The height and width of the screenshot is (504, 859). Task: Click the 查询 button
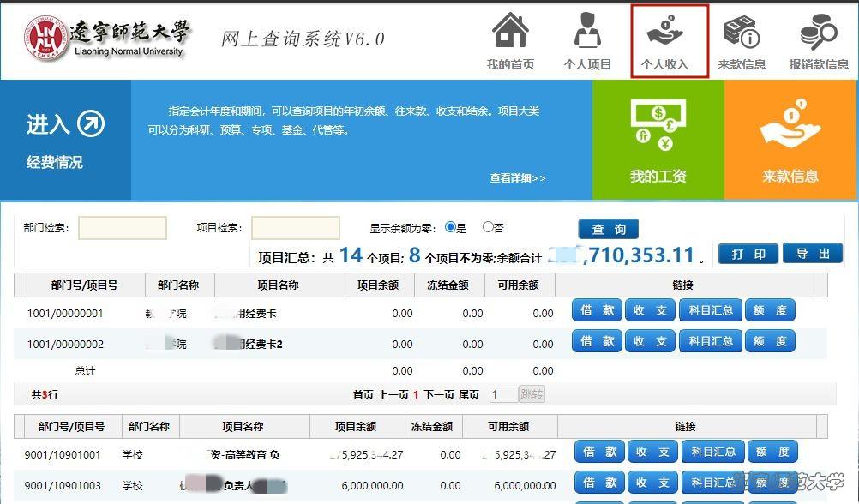(x=608, y=229)
